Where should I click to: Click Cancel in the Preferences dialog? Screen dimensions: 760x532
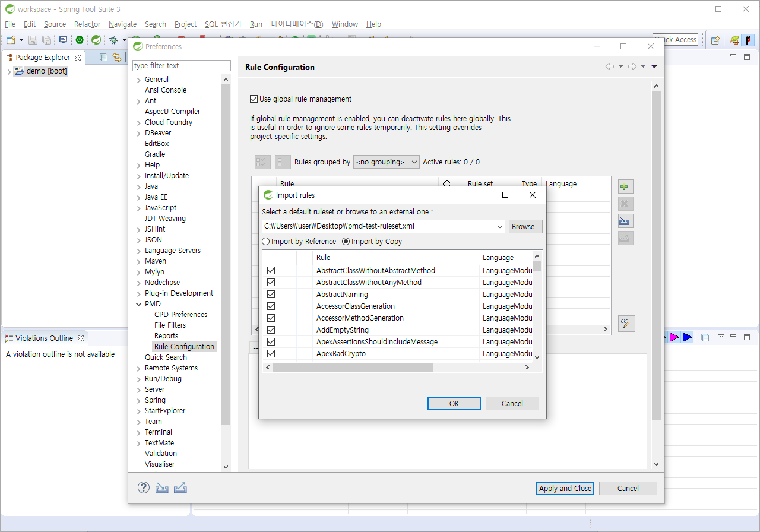click(x=628, y=489)
